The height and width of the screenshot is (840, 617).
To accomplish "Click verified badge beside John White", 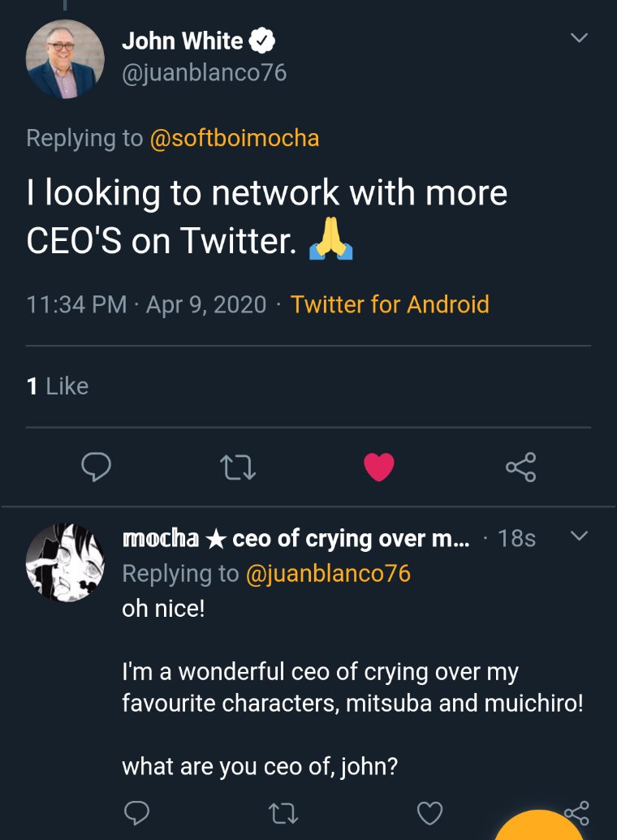I will (263, 41).
